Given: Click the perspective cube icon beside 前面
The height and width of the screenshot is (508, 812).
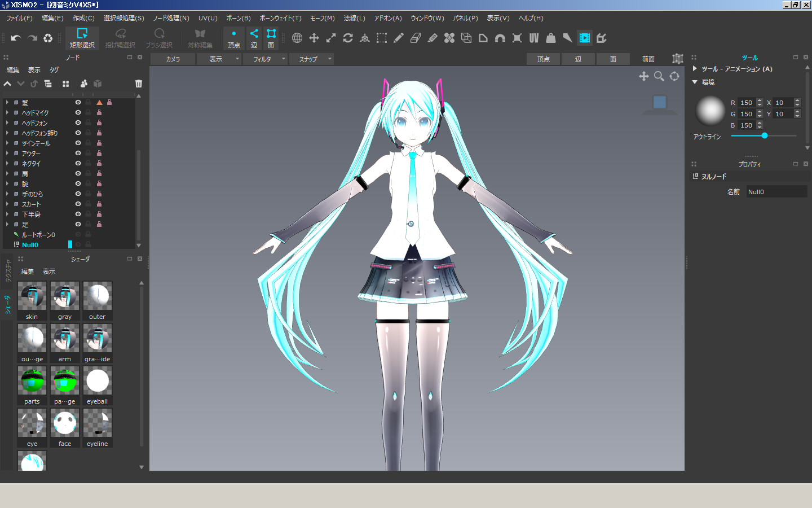Looking at the screenshot, I should pos(678,59).
